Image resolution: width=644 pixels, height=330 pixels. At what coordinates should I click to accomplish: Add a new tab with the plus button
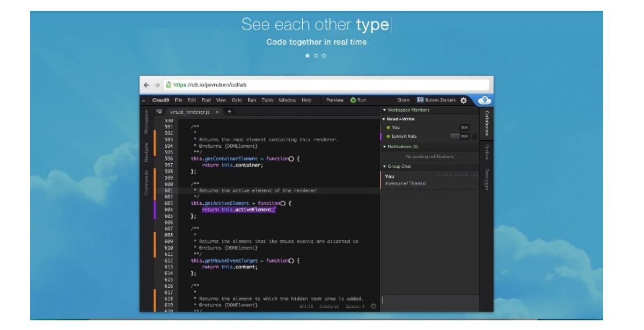pos(229,111)
